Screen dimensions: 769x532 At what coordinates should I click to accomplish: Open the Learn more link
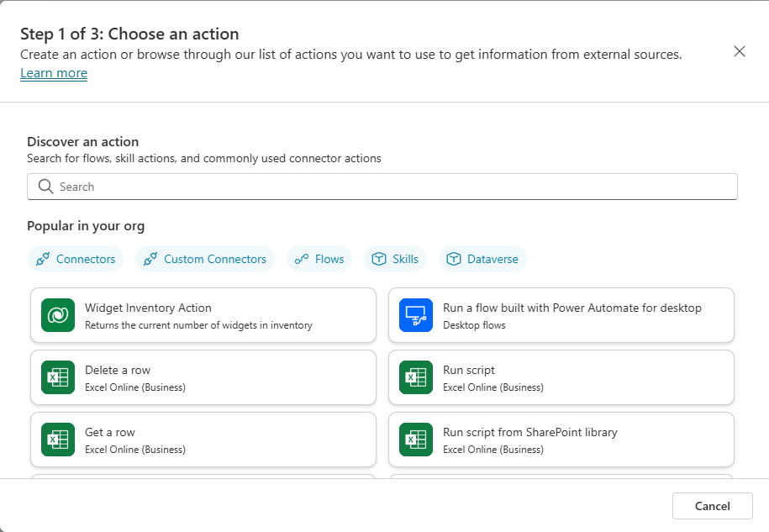(54, 73)
